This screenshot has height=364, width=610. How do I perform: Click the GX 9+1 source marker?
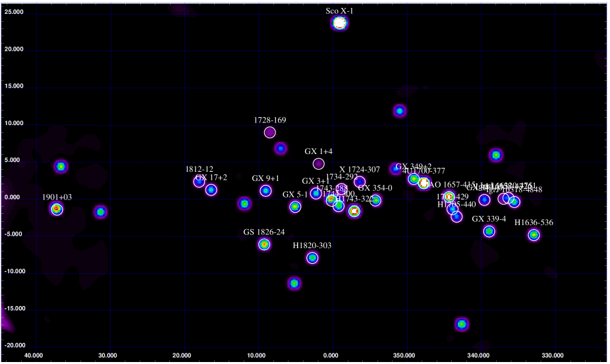pyautogui.click(x=265, y=191)
